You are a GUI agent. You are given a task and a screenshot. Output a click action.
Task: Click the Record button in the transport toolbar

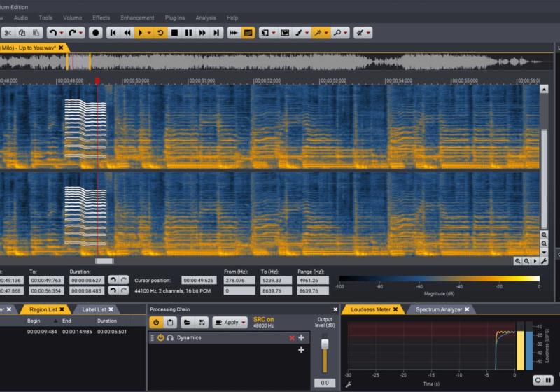point(95,32)
